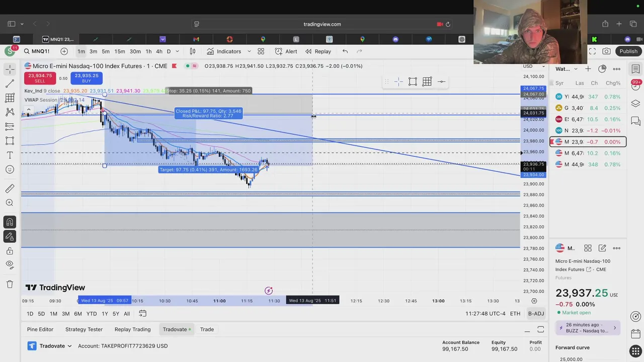644x362 pixels.
Task: Open the Pine Editor tab
Action: [x=40, y=329]
